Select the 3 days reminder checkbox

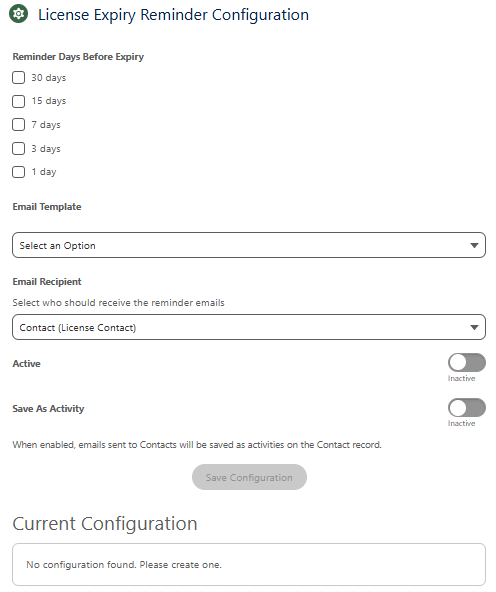tap(18, 148)
